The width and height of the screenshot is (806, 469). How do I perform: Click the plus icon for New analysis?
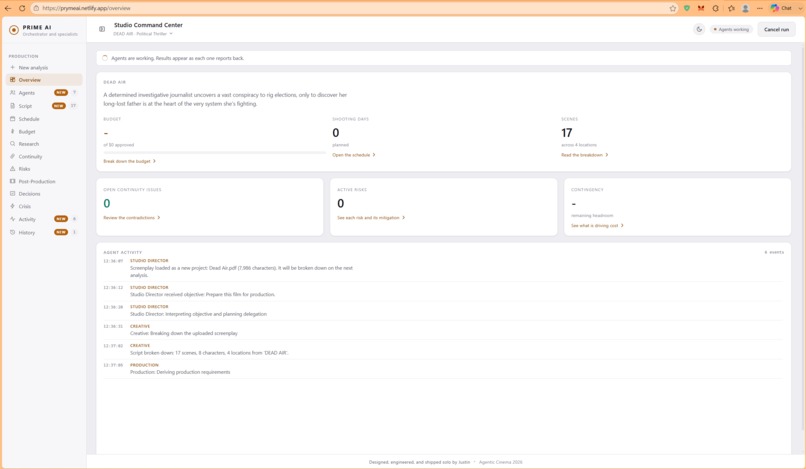point(12,67)
